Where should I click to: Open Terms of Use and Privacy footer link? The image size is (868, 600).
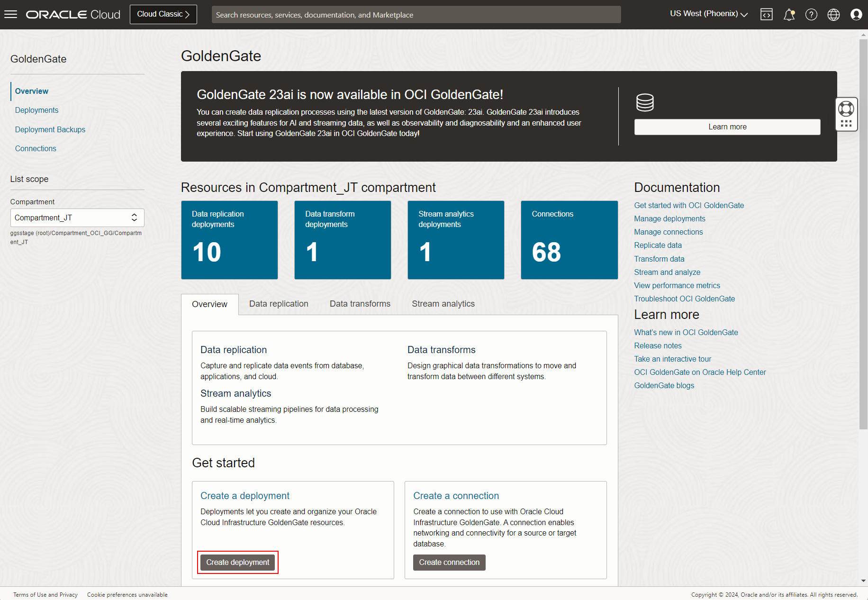tap(45, 595)
